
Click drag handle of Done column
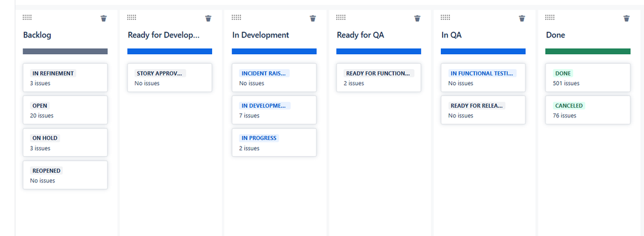pyautogui.click(x=550, y=17)
